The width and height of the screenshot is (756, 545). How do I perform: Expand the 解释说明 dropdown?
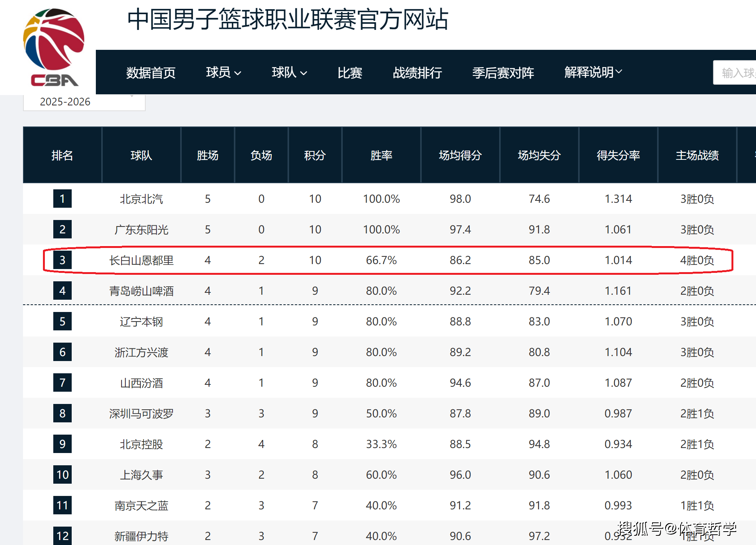click(x=593, y=72)
